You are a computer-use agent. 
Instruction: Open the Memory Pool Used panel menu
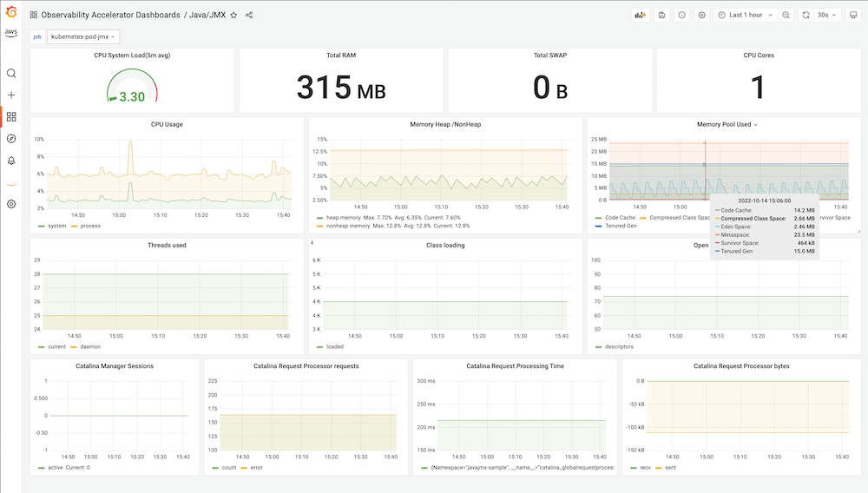727,124
